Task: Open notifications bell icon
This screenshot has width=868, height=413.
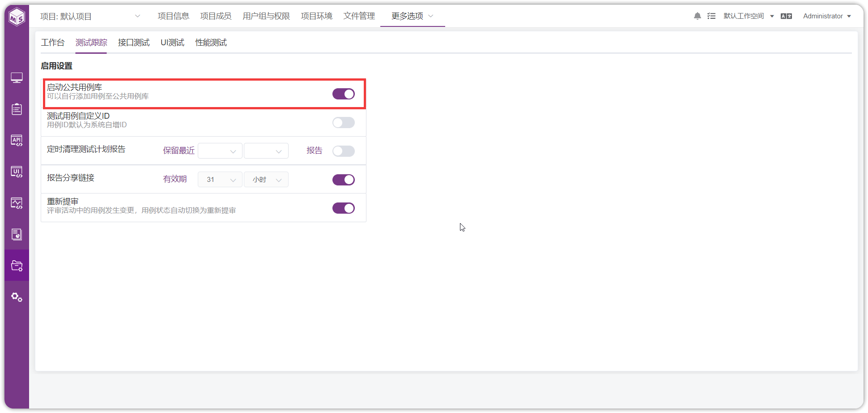Action: pyautogui.click(x=698, y=16)
